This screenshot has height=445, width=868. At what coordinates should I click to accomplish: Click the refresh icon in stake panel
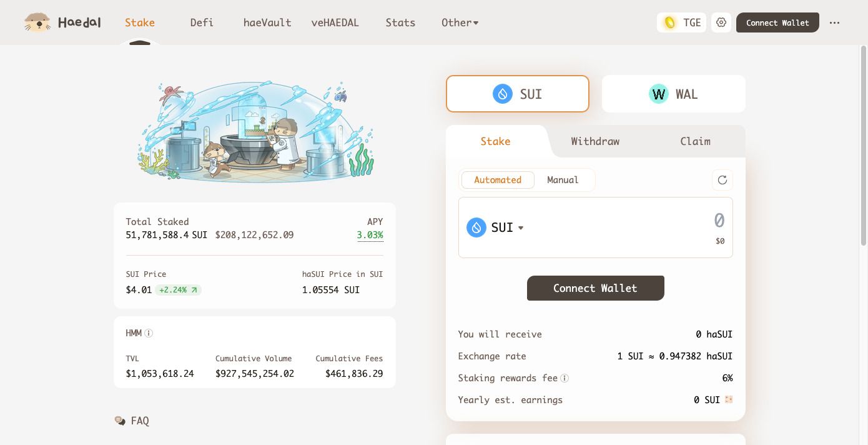[x=723, y=180]
